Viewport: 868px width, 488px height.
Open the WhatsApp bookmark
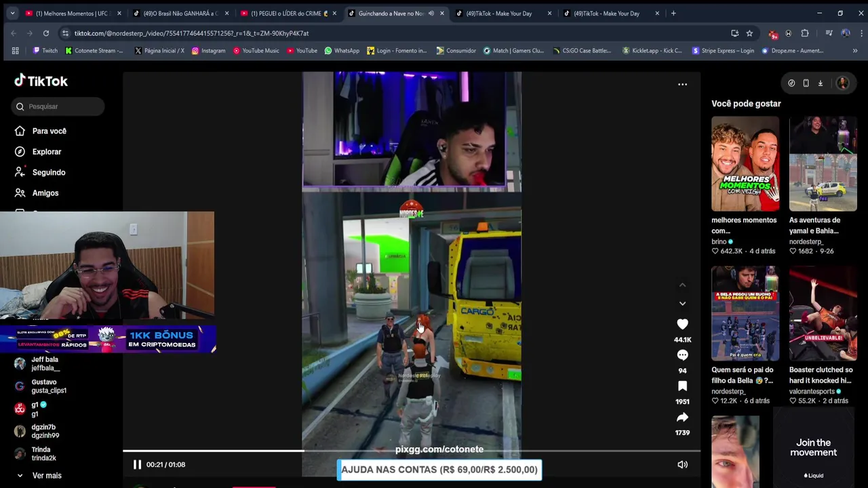[342, 50]
